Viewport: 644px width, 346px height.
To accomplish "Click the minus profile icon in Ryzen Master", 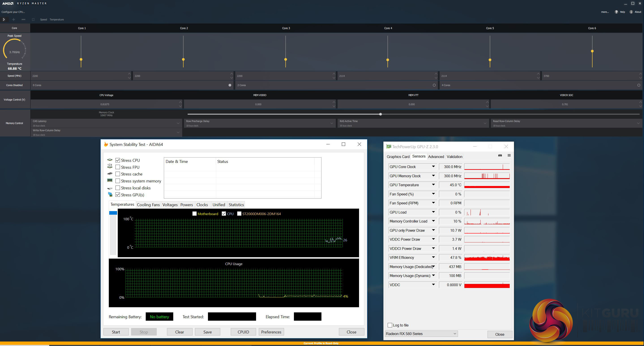I will coord(23,19).
